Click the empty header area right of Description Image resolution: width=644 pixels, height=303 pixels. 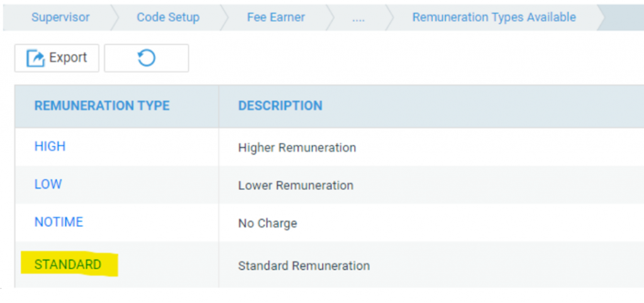(485, 106)
